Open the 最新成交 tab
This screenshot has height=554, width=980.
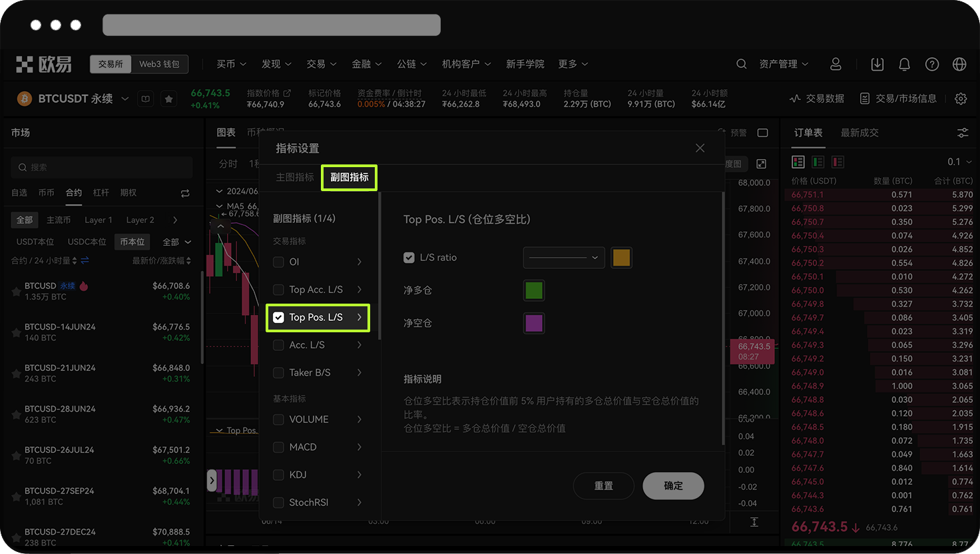click(x=859, y=133)
